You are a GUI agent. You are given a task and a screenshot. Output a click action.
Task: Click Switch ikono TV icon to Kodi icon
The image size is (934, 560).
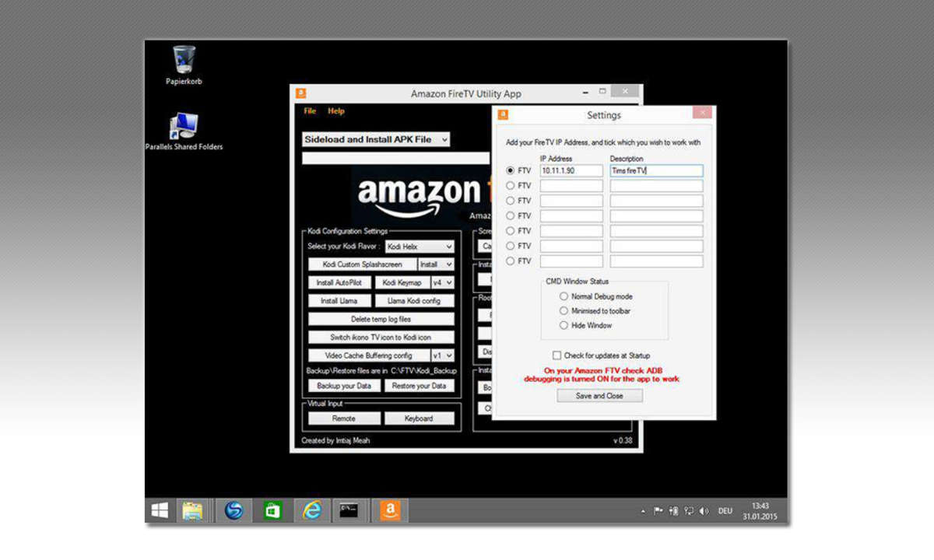point(381,338)
